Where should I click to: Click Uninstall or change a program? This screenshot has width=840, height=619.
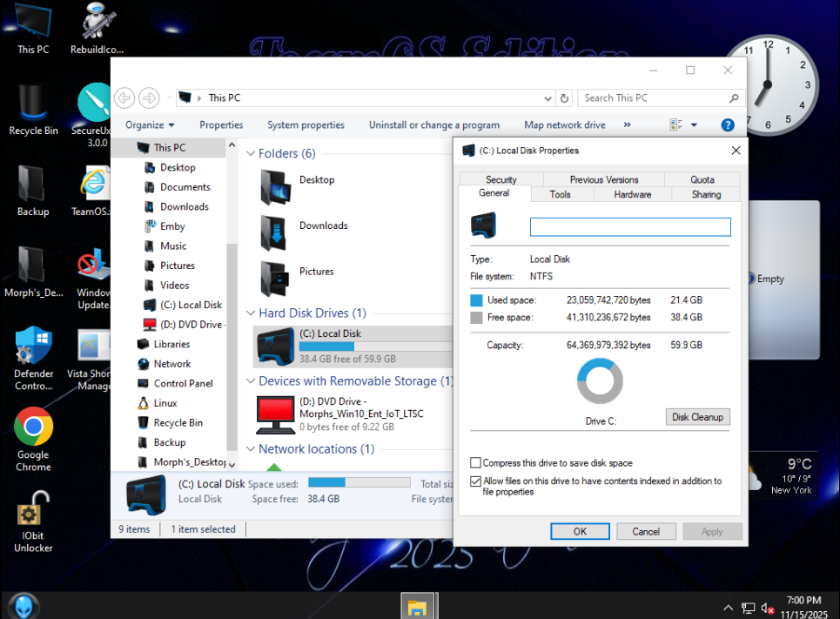(x=434, y=124)
